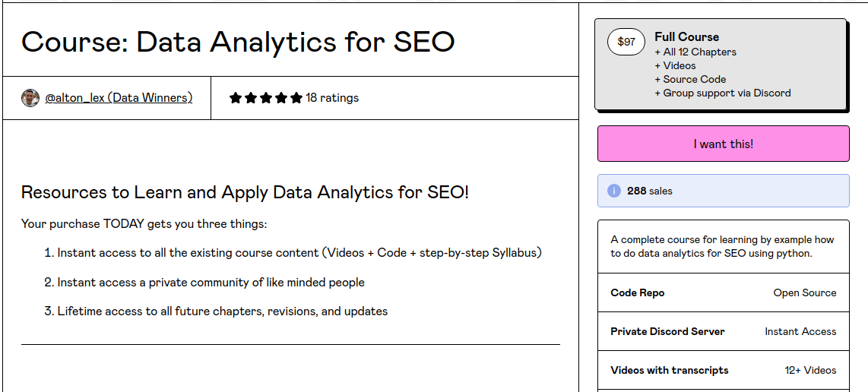The height and width of the screenshot is (392, 868).
Task: Click the second rating star
Action: coord(251,98)
